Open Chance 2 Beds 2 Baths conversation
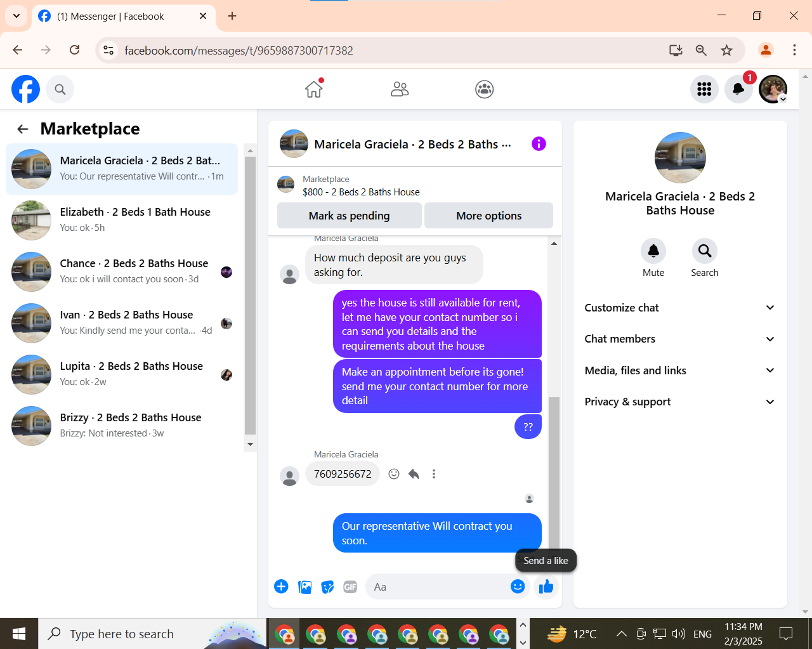Viewport: 812px width, 649px height. tap(122, 272)
